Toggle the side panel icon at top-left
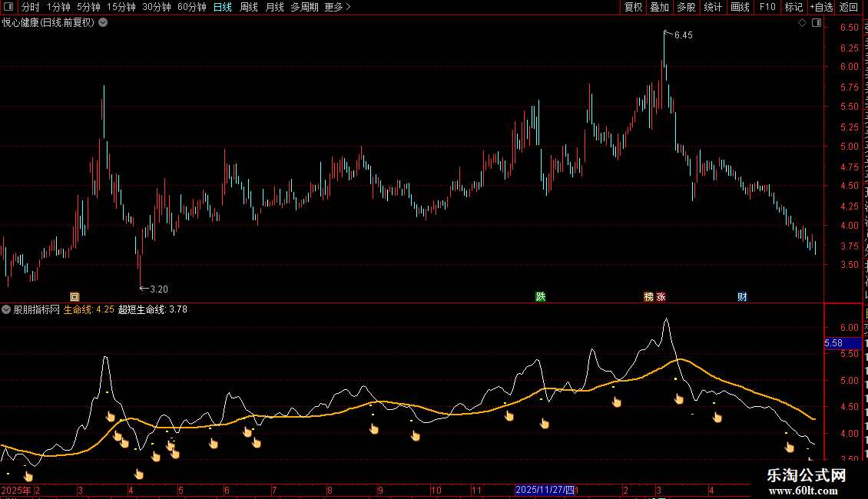The height and width of the screenshot is (499, 868). tap(8, 7)
